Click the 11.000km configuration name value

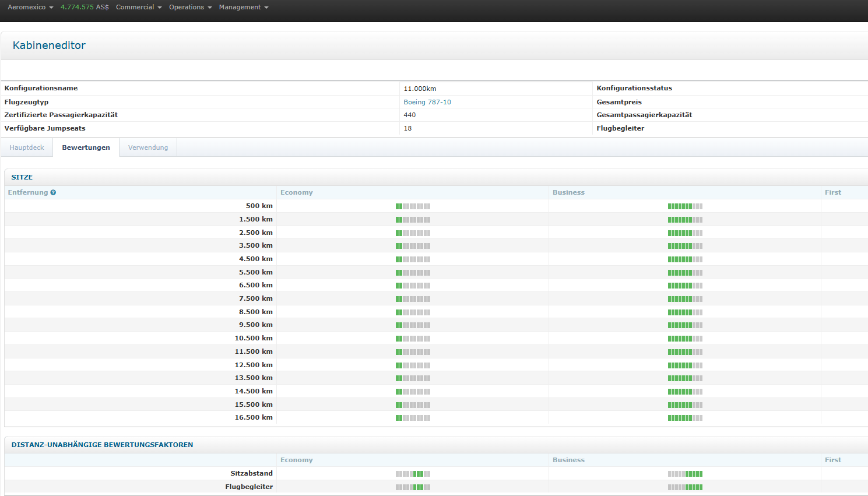tap(420, 89)
